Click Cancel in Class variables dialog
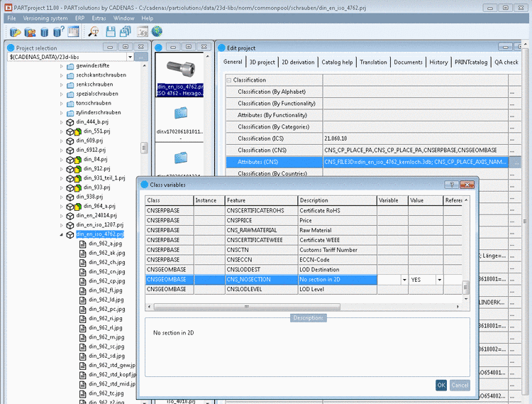Screen dimensions: 532x404 [x=460, y=385]
